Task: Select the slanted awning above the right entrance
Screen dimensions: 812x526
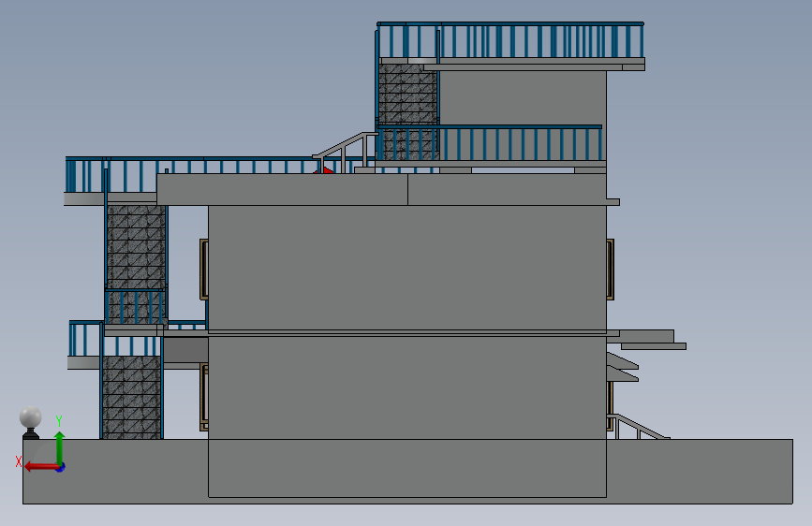Action: (622, 367)
